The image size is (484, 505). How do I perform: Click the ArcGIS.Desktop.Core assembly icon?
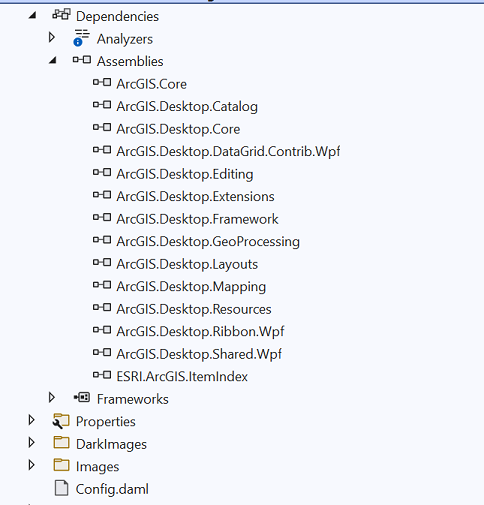click(102, 127)
